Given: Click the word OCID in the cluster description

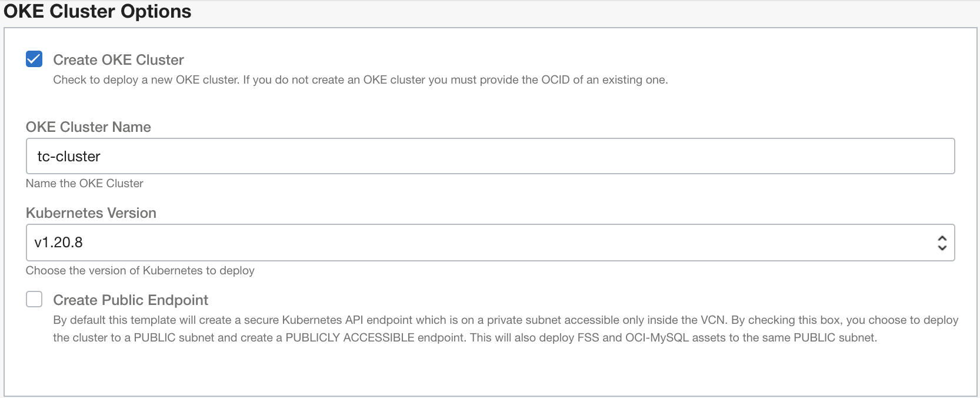Looking at the screenshot, I should pyautogui.click(x=555, y=80).
